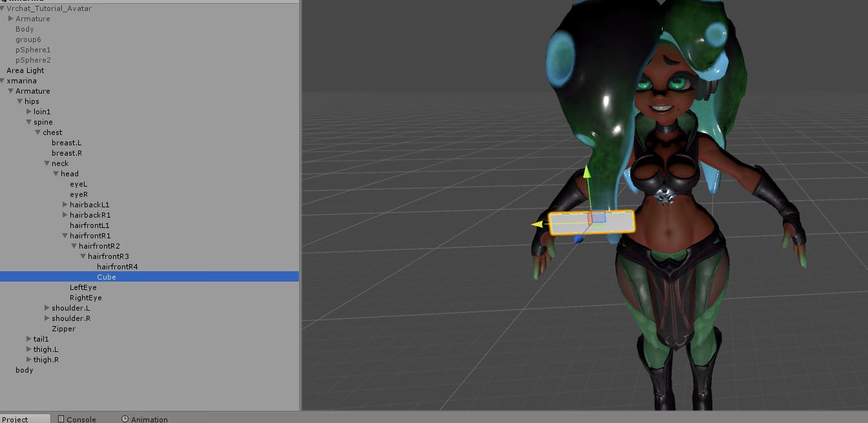Select hairfrontR4 in the hierarchy
The height and width of the screenshot is (423, 868).
[117, 267]
